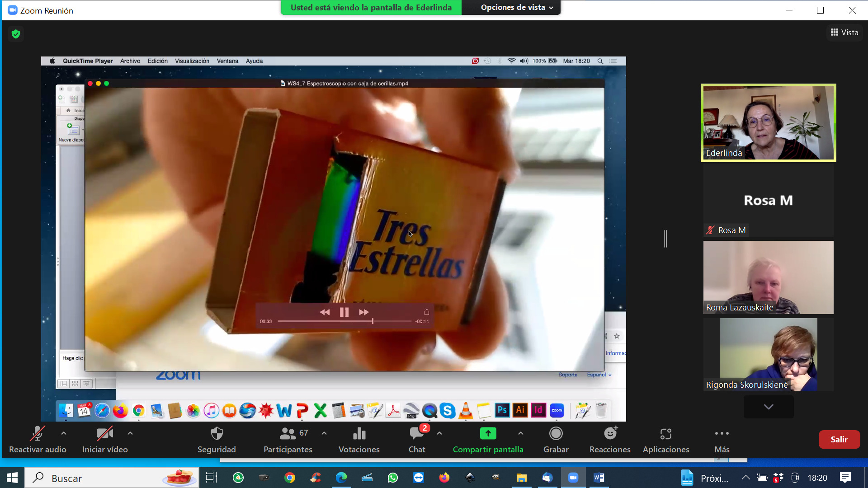Click the Vista layout button
868x488 pixels.
pos(844,33)
